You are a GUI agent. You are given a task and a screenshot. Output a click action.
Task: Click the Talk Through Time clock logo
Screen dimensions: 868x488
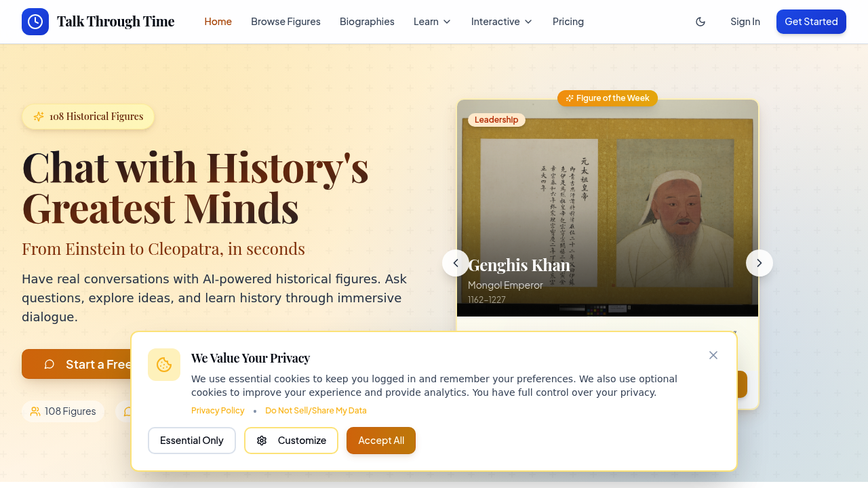35,21
